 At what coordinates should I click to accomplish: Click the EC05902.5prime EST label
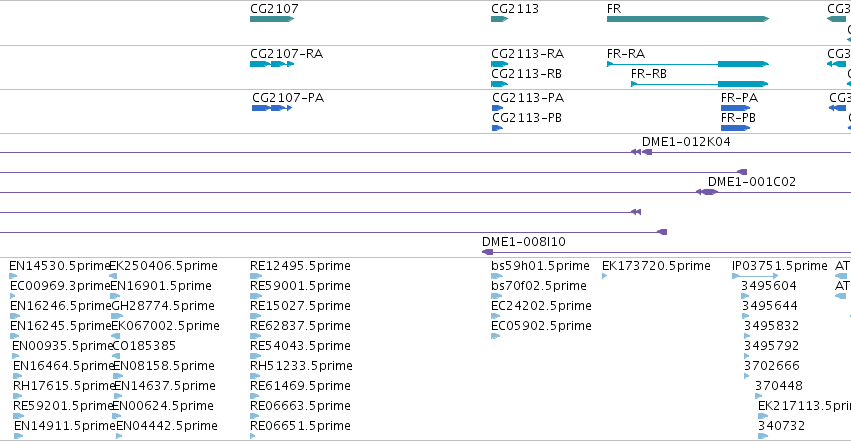click(x=541, y=326)
